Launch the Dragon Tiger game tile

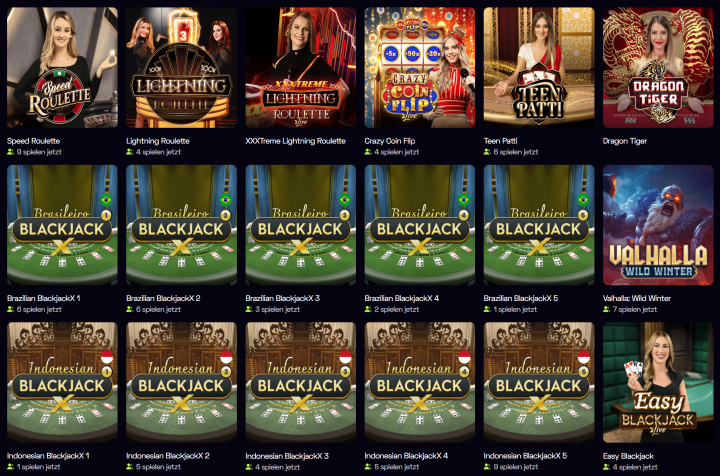(x=658, y=67)
